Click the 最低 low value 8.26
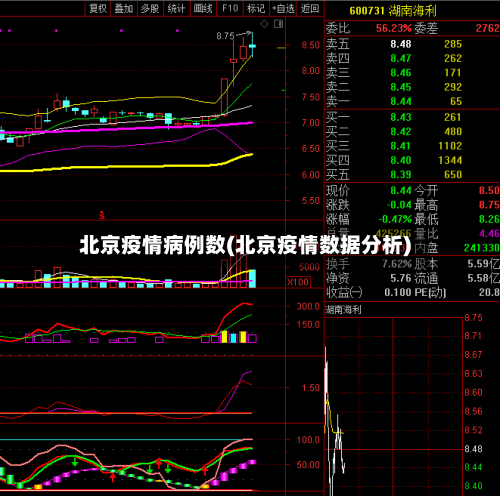Screen dimensions: 500x496 pyautogui.click(x=489, y=219)
